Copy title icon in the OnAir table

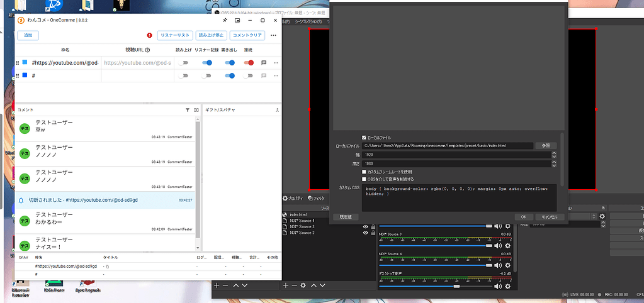pyautogui.click(x=107, y=267)
